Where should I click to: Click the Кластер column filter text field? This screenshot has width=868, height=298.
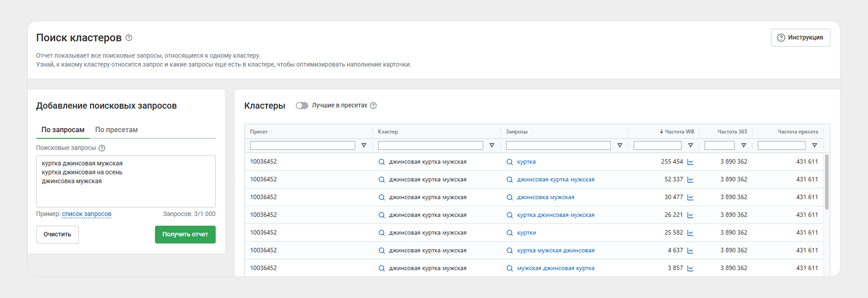(x=430, y=145)
